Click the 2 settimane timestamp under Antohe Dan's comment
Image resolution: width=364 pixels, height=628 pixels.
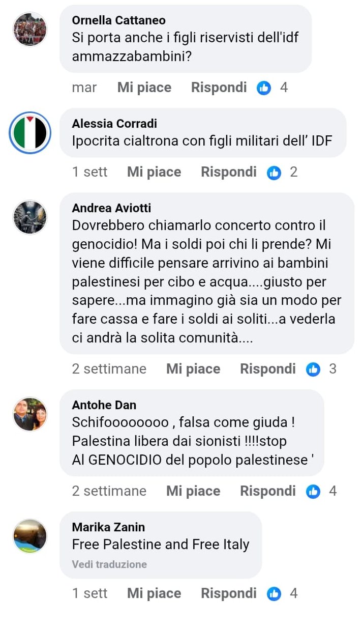(x=109, y=491)
